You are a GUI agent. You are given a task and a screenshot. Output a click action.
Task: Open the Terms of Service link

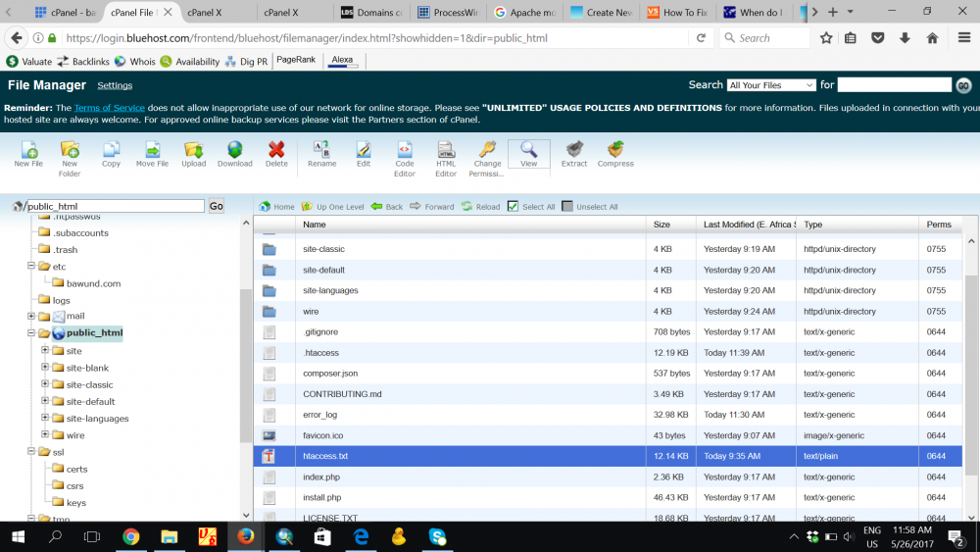[x=109, y=108]
